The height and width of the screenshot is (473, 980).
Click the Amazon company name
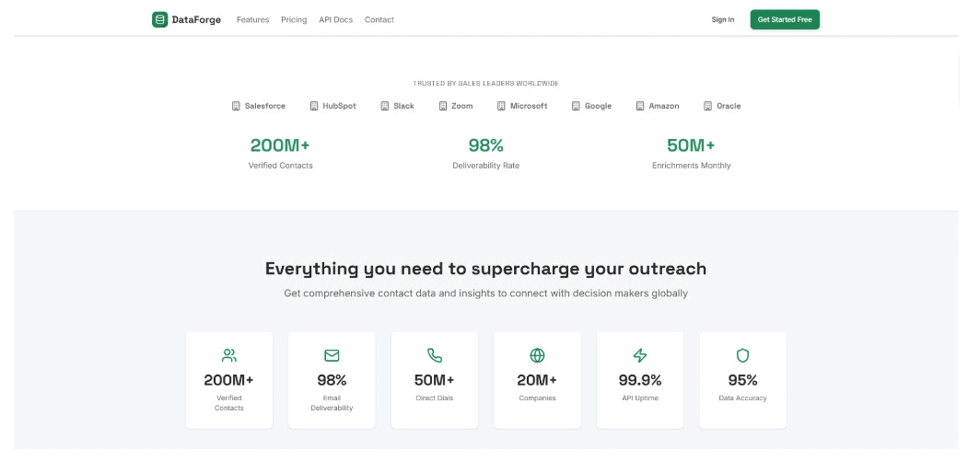pos(664,106)
